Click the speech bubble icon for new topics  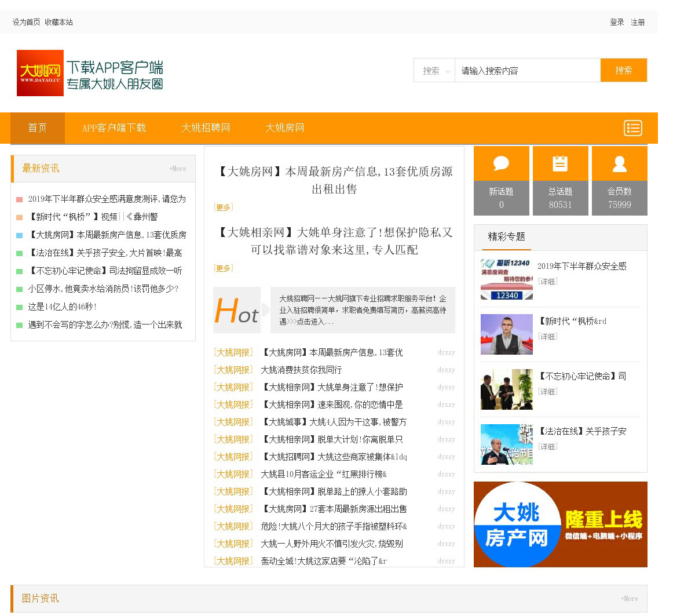[x=501, y=164]
